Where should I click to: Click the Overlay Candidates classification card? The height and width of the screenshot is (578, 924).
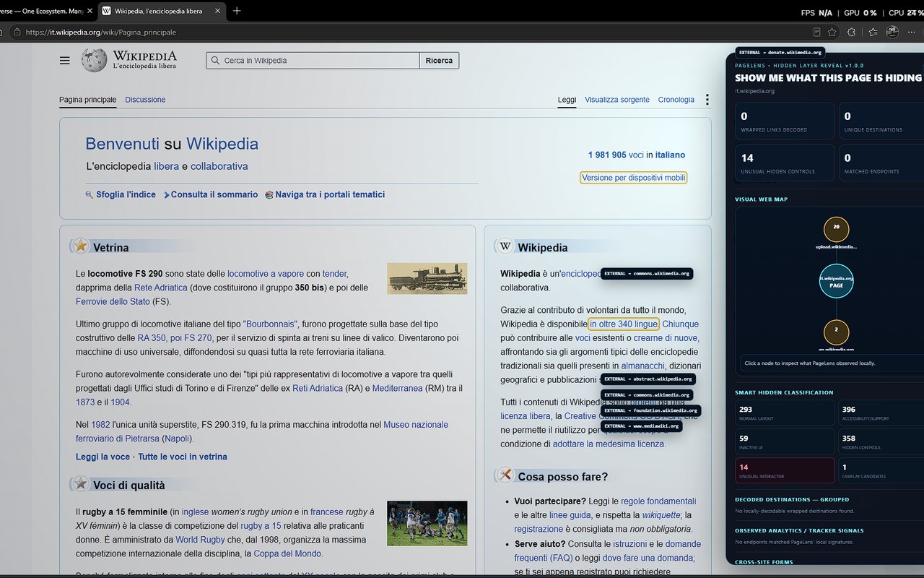click(881, 471)
